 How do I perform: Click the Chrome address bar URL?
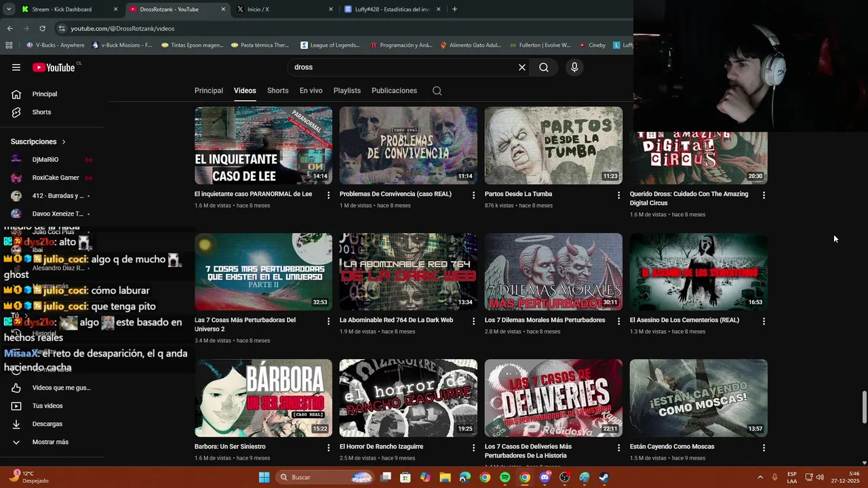[123, 28]
